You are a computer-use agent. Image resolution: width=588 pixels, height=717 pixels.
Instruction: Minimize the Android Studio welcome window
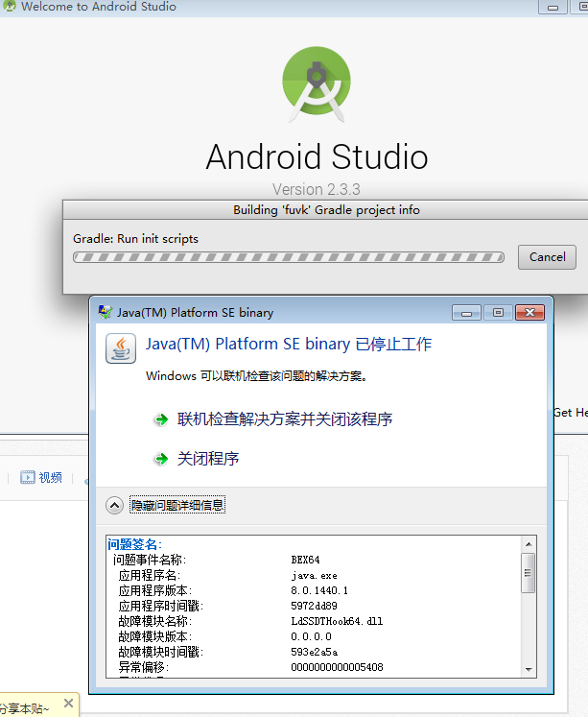click(x=553, y=7)
